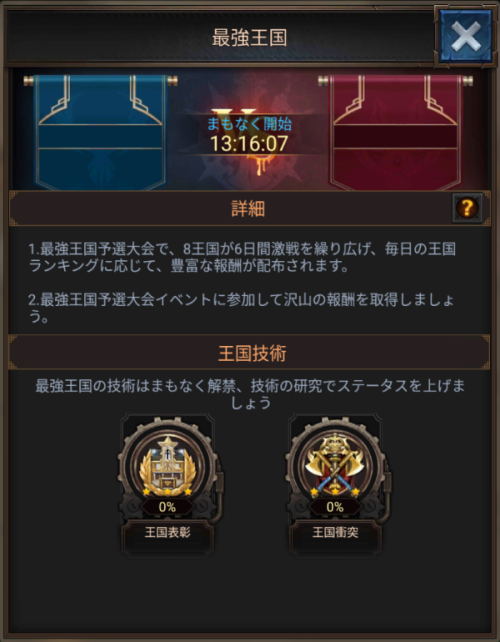Select the blue kingdom banner
The image size is (500, 642).
pyautogui.click(x=100, y=132)
